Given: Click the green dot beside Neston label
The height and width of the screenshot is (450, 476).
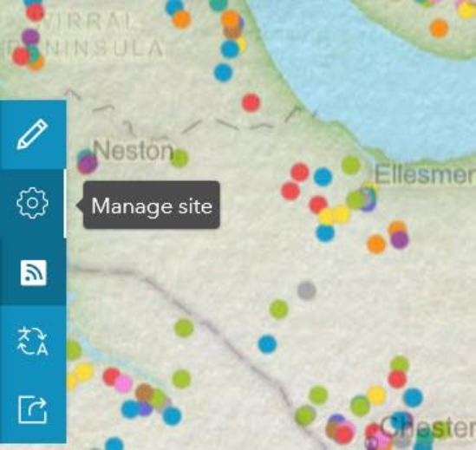Looking at the screenshot, I should 179,158.
